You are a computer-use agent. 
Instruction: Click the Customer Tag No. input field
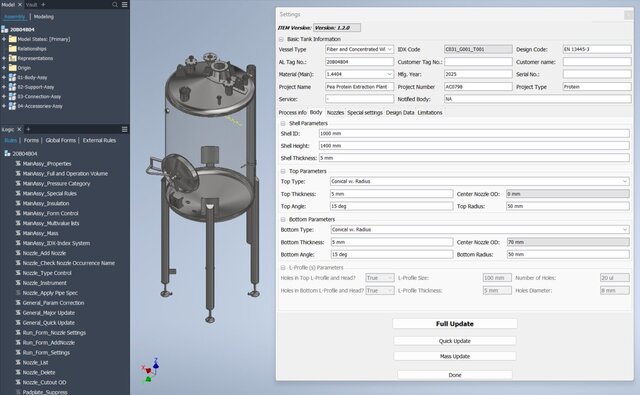click(x=478, y=62)
